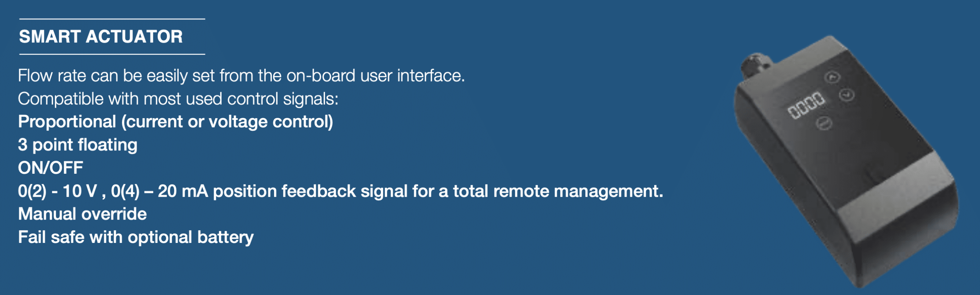Click the '0(2) - 10 V' voltage text
Image resolution: width=980 pixels, height=295 pixels.
[57, 191]
